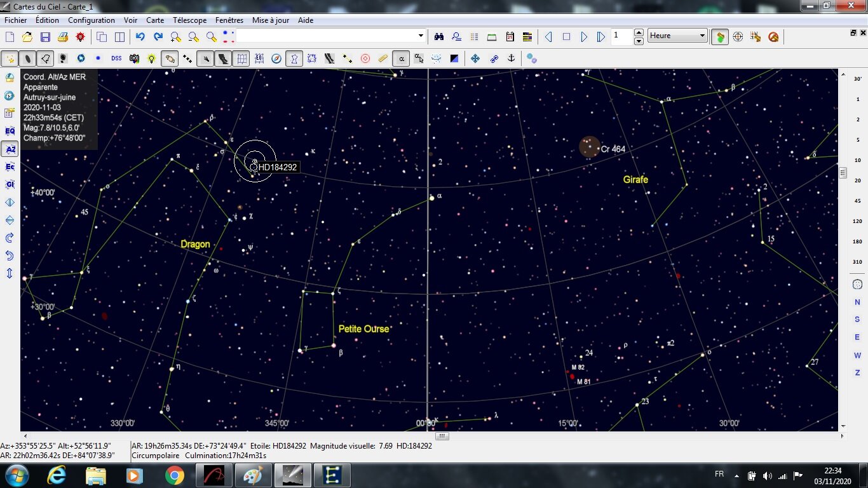Click the vertical scrollbar thumb beside chart
This screenshot has height=488, width=868.
click(x=843, y=172)
